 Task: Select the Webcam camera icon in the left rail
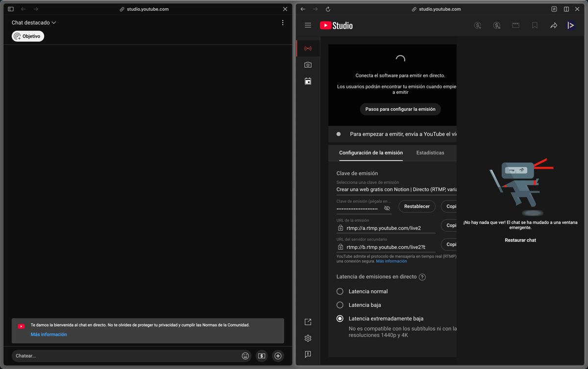308,65
